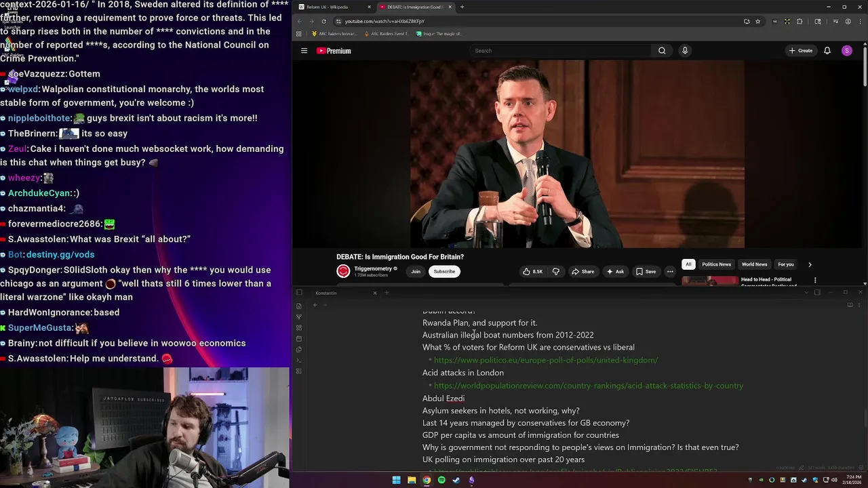Image resolution: width=868 pixels, height=488 pixels.
Task: Open a new Chrome tab
Action: [462, 7]
